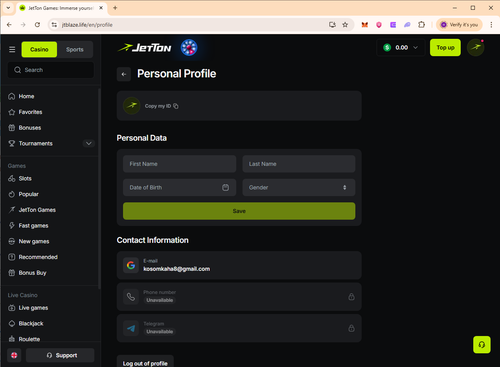Go back with the Personal Profile arrow

[124, 74]
